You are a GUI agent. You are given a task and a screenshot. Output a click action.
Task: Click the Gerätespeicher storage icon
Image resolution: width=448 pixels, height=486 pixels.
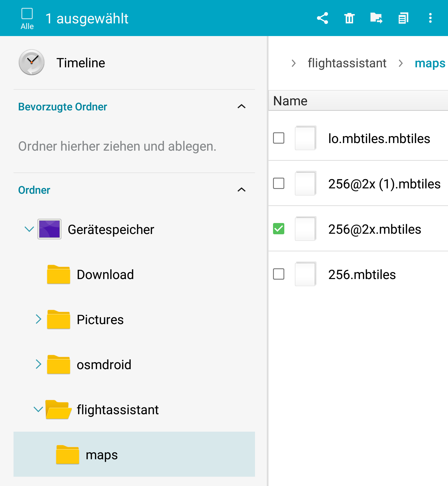[x=50, y=229]
